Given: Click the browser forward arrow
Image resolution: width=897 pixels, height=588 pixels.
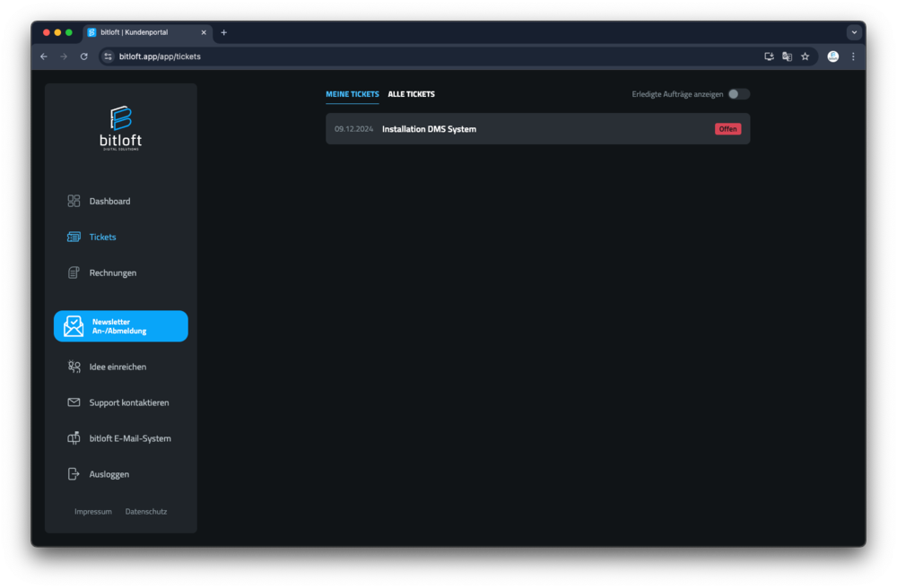Looking at the screenshot, I should pos(64,56).
